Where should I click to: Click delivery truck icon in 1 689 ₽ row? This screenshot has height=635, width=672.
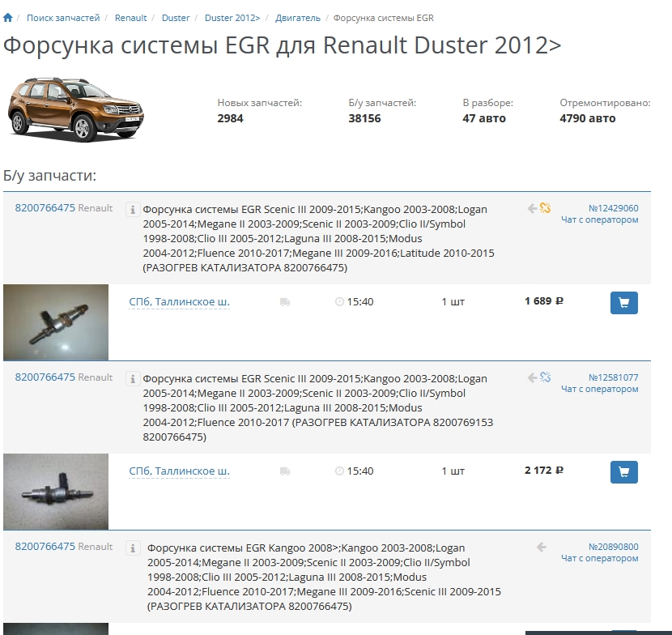(285, 302)
